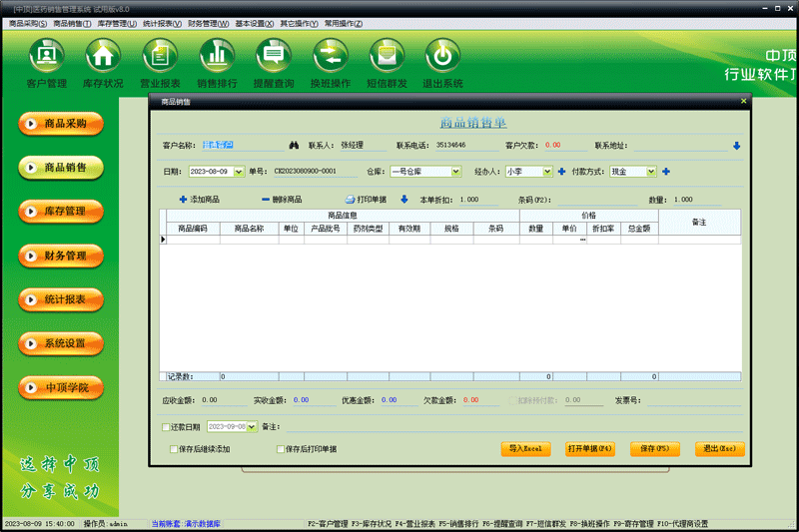Select 商品销售 sidebar button
This screenshot has width=799, height=532.
coord(61,168)
